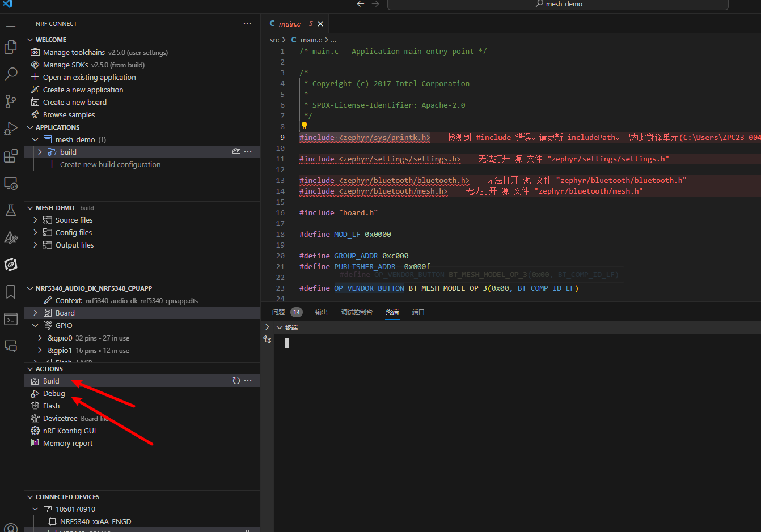Expand Output files tree item
Viewport: 761px width, 532px height.
(x=35, y=245)
